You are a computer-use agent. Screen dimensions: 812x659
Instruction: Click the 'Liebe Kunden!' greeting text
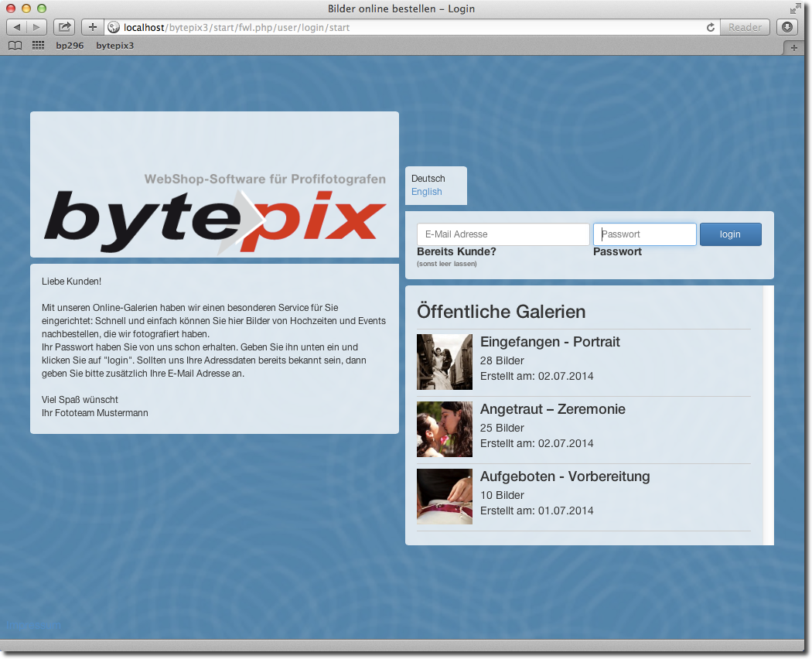[x=71, y=282]
